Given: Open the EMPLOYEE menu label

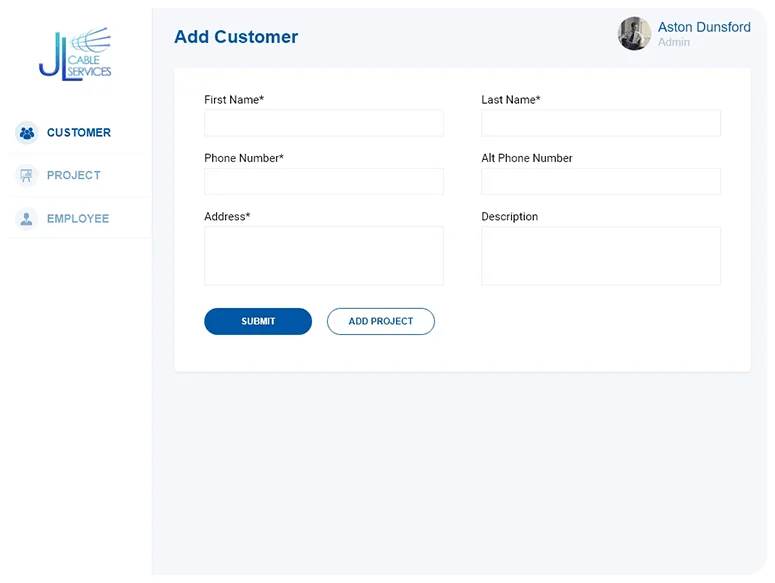Looking at the screenshot, I should (78, 218).
